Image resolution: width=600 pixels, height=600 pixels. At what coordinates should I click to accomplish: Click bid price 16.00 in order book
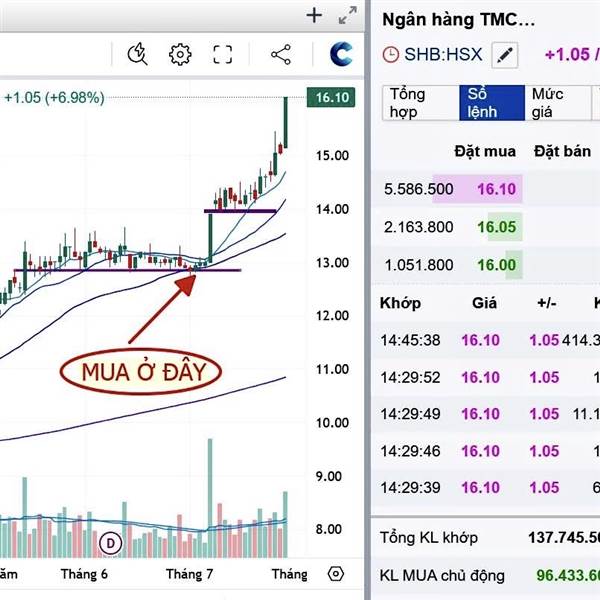(x=497, y=265)
